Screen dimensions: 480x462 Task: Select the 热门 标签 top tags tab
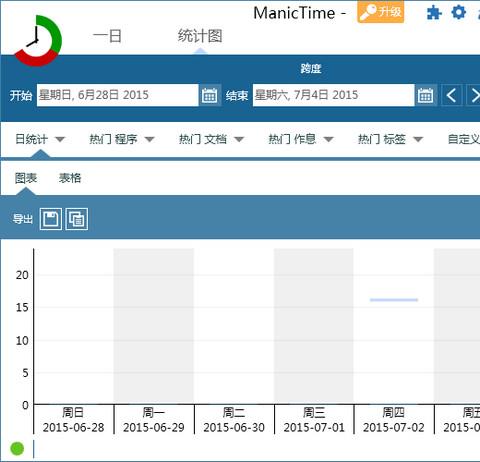coord(382,139)
